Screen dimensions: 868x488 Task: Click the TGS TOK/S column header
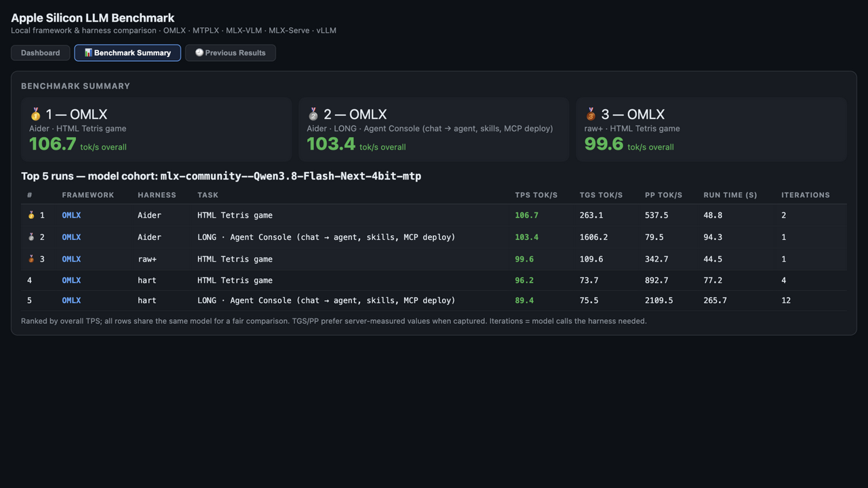click(601, 195)
